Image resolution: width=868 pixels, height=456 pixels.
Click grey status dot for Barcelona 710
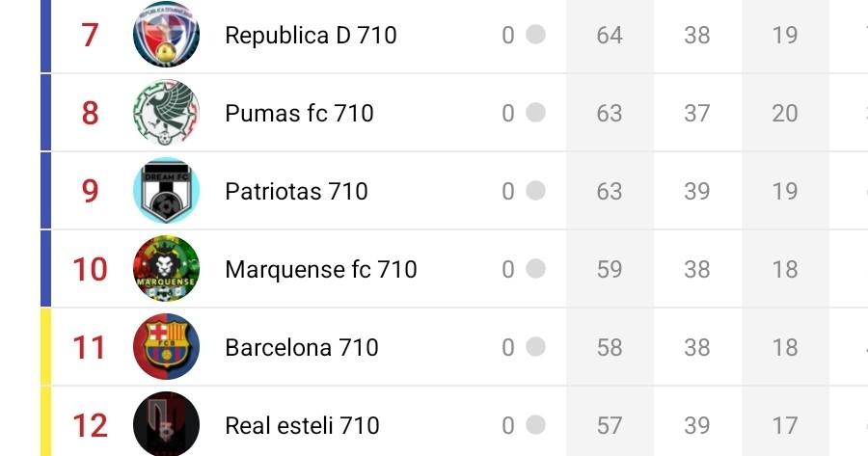(x=535, y=347)
